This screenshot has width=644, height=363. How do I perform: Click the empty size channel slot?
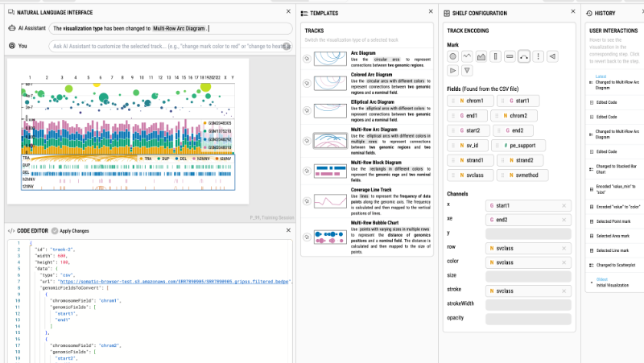(x=528, y=276)
